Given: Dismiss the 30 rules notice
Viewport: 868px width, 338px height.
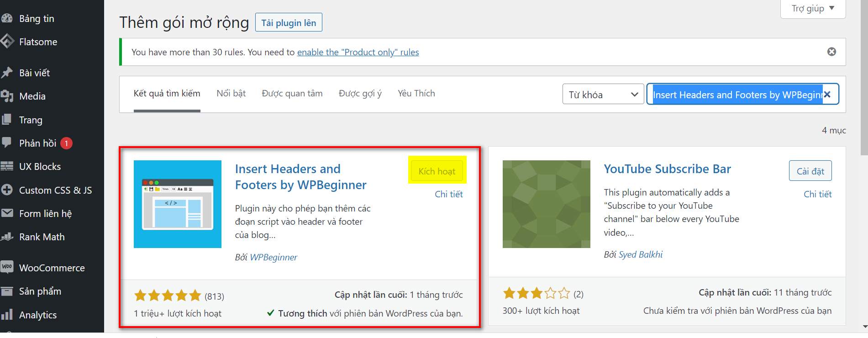Looking at the screenshot, I should [x=832, y=52].
